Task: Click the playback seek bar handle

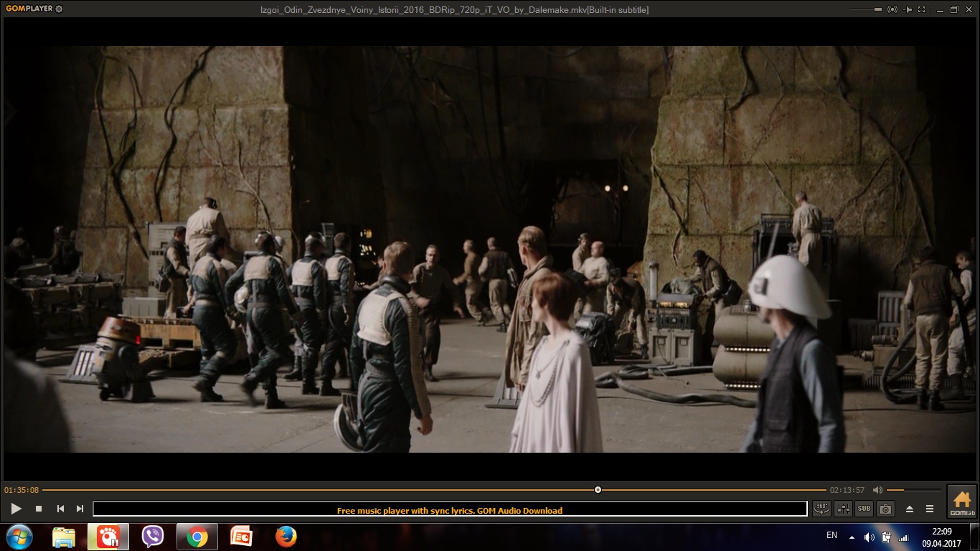Action: pos(598,490)
